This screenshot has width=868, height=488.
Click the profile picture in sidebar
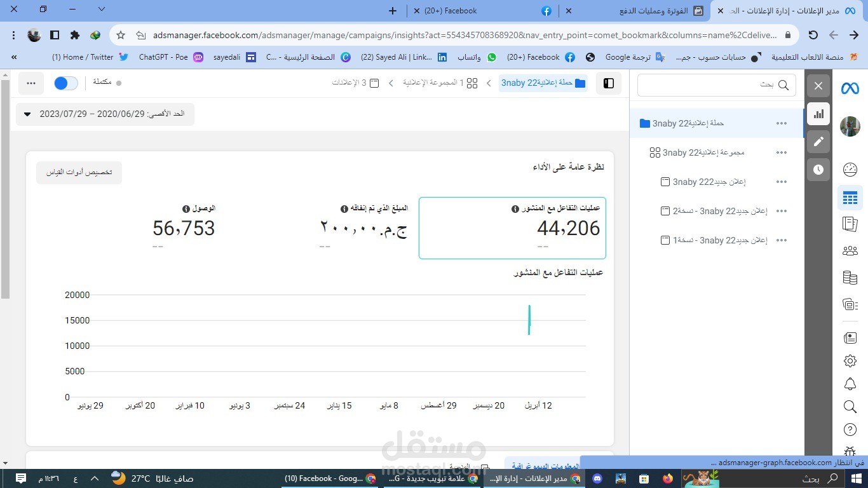click(850, 126)
